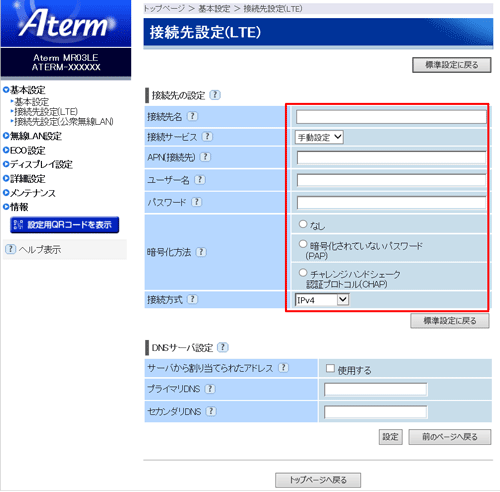Viewport: 500px width, 492px height.
Task: Open help for DNSサーバ設定 heading
Action: point(223,347)
